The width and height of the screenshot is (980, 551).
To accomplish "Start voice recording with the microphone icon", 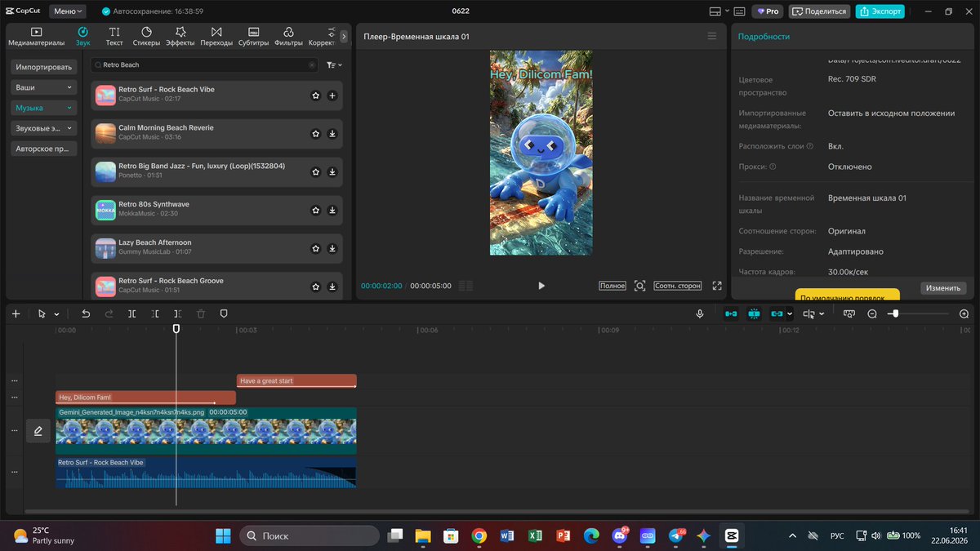I will click(700, 313).
